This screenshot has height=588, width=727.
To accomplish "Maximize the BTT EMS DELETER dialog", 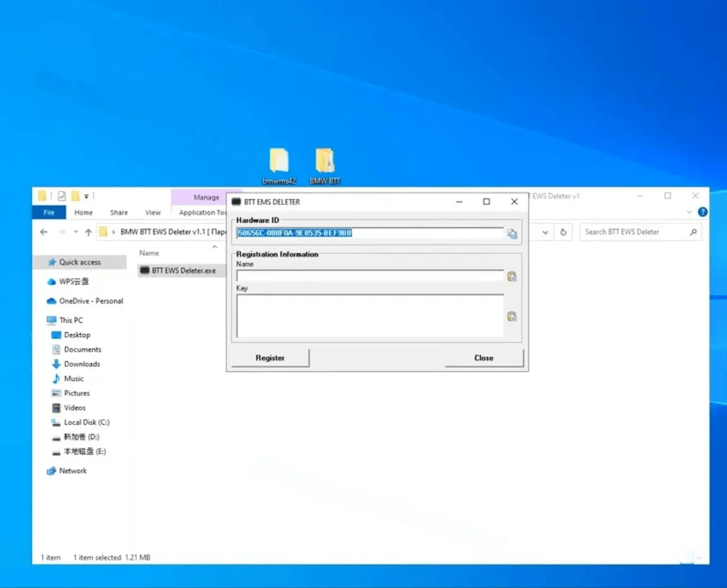I will tap(486, 202).
